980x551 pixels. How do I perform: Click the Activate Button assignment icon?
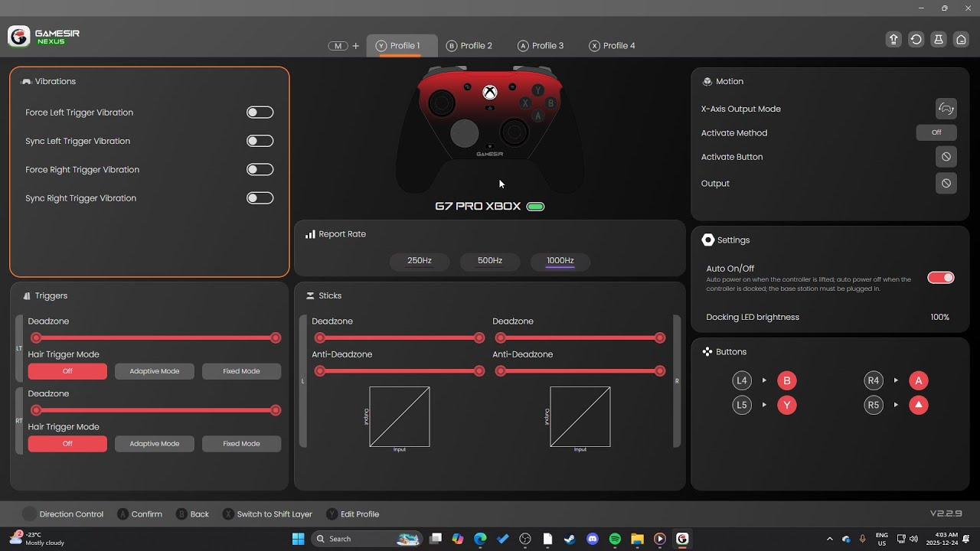pos(946,156)
